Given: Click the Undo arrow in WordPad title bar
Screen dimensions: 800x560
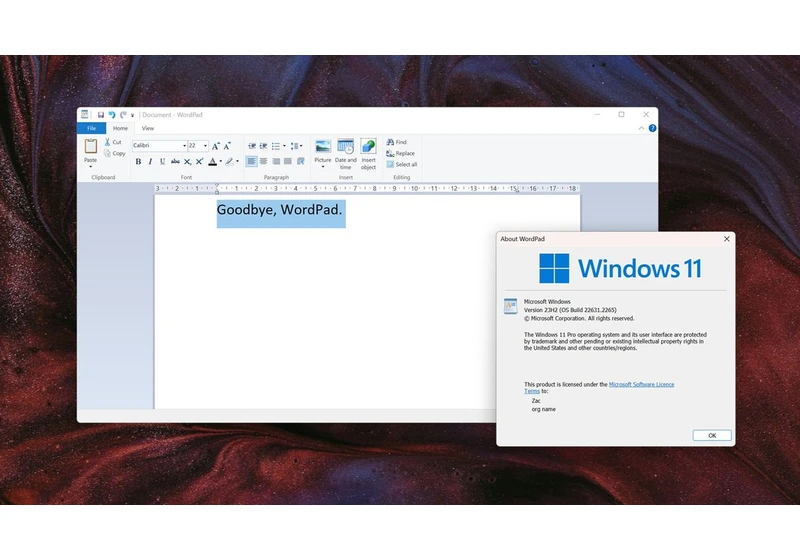Looking at the screenshot, I should click(112, 115).
